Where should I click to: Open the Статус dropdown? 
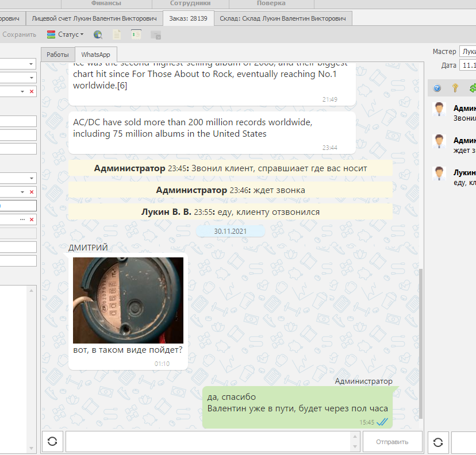(x=65, y=34)
